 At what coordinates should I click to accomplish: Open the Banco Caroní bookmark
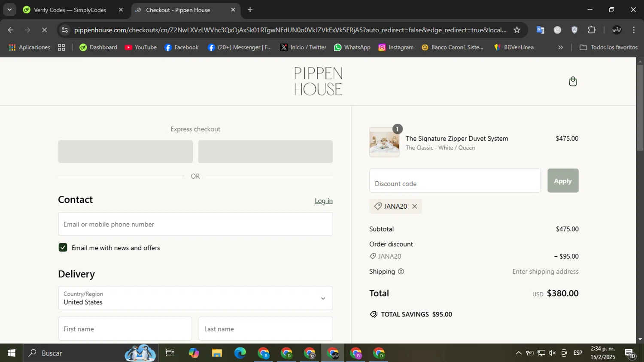(453, 48)
